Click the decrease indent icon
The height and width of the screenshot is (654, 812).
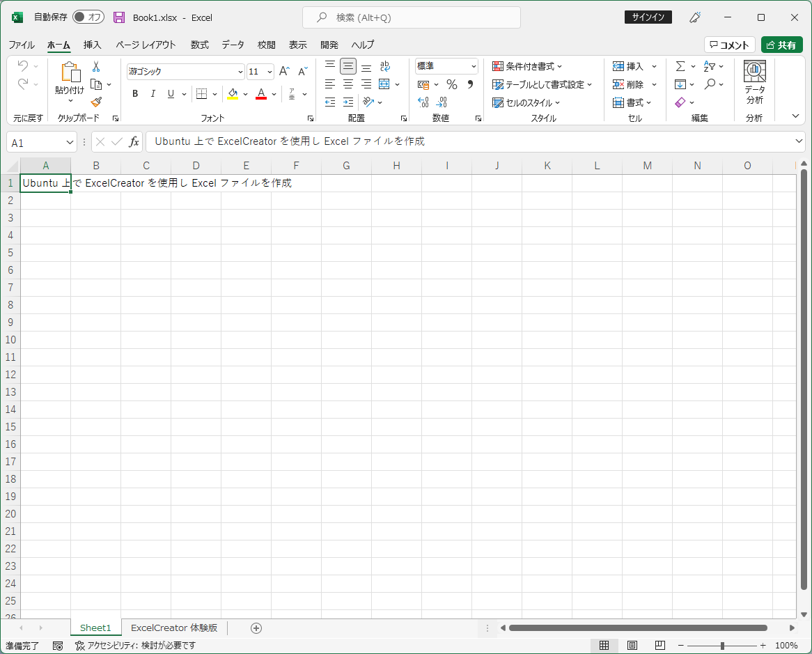pyautogui.click(x=330, y=102)
